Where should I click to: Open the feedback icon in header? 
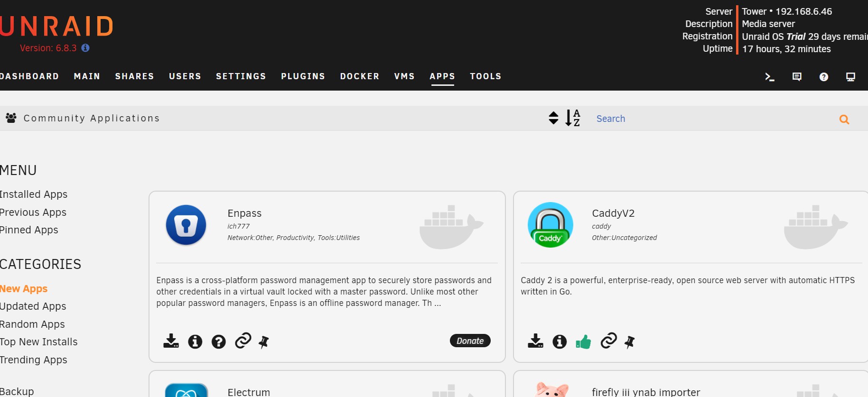[797, 77]
